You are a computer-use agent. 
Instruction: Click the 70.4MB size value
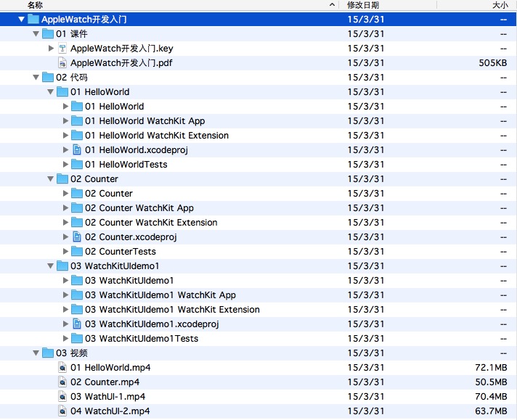click(x=491, y=396)
